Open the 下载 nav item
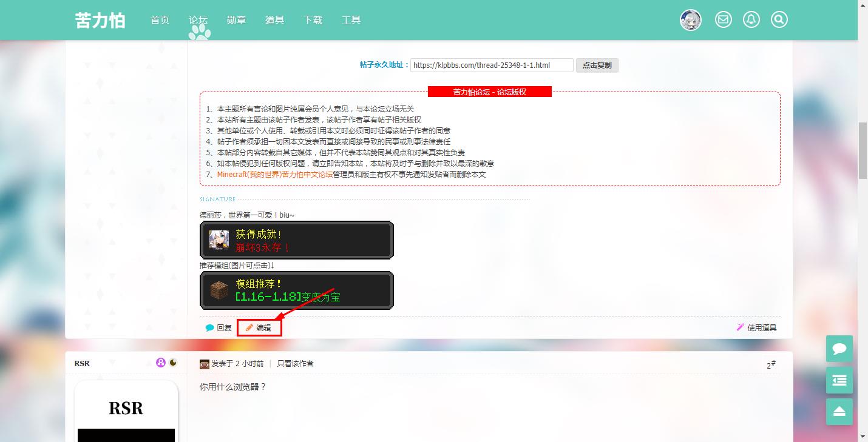This screenshot has height=442, width=868. coord(313,20)
